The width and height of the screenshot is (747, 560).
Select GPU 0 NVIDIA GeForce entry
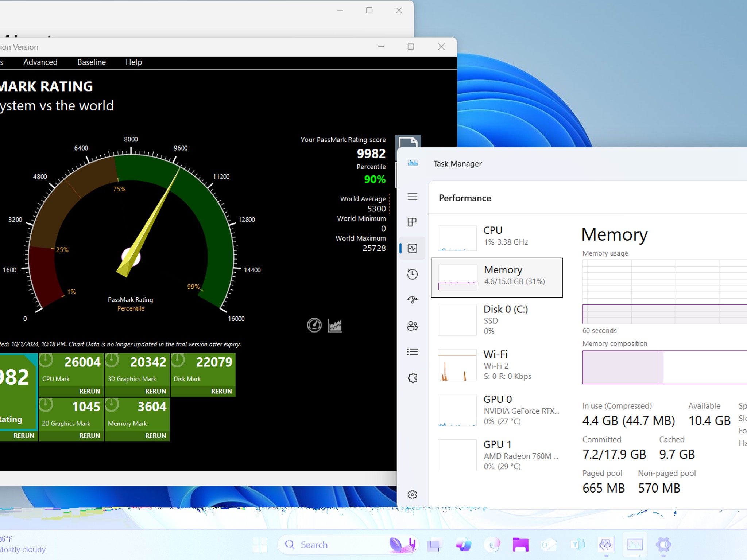tap(497, 410)
